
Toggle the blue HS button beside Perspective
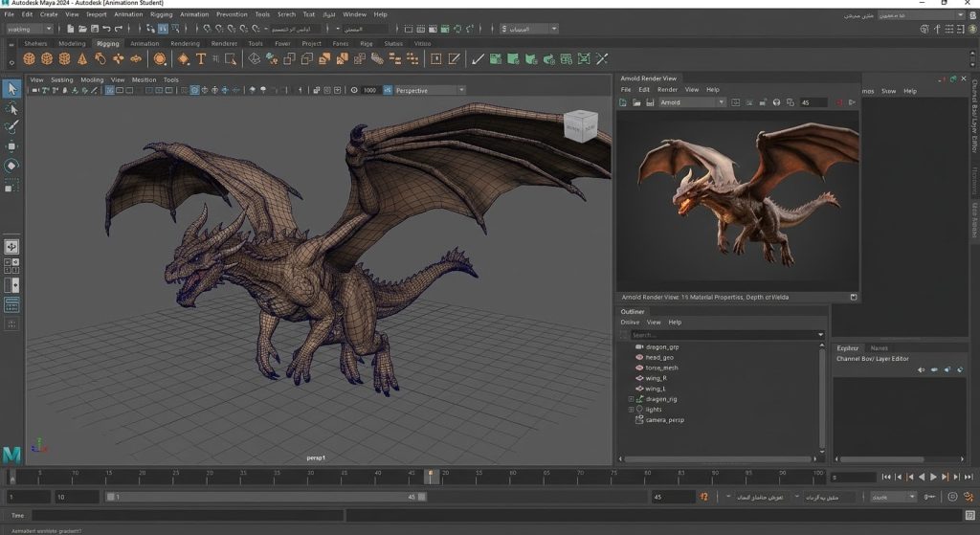[x=388, y=91]
